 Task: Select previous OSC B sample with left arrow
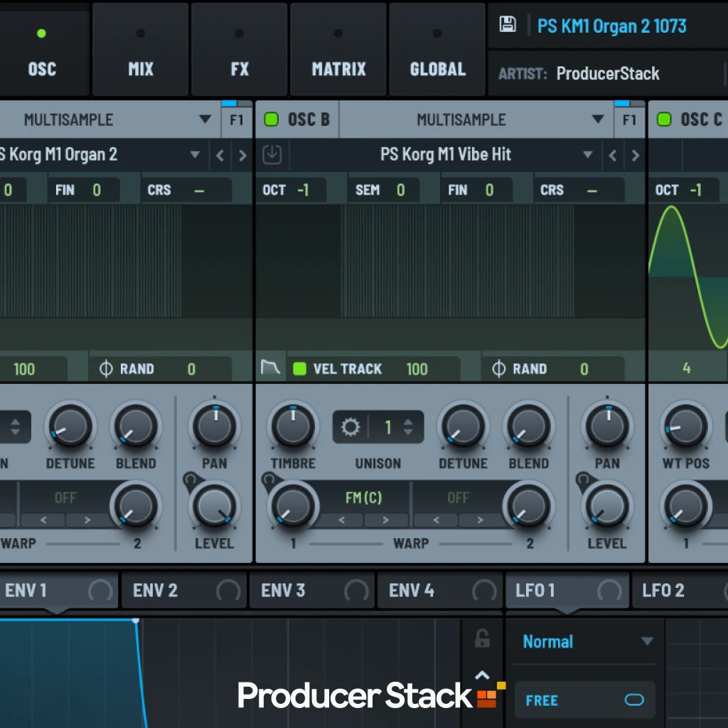(613, 155)
